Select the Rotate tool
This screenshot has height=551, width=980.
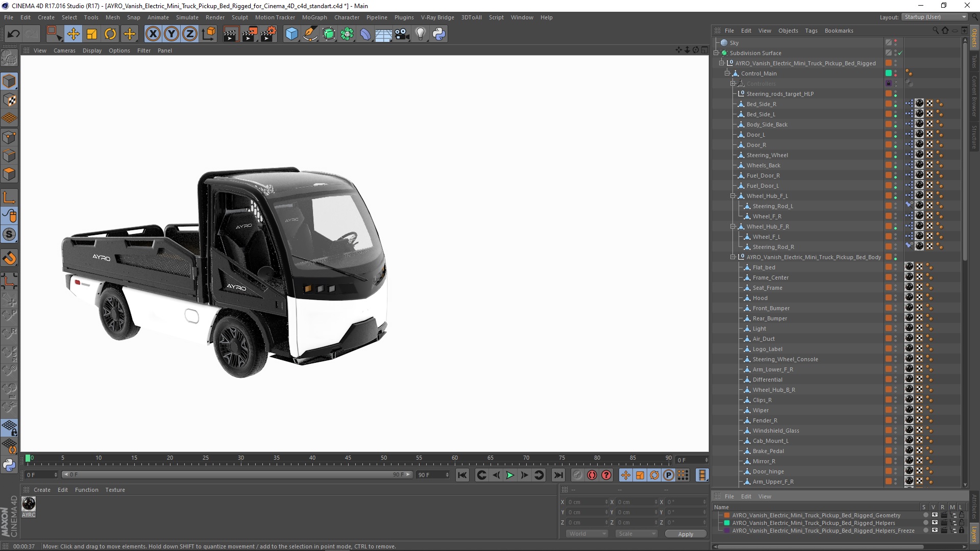[x=110, y=34]
